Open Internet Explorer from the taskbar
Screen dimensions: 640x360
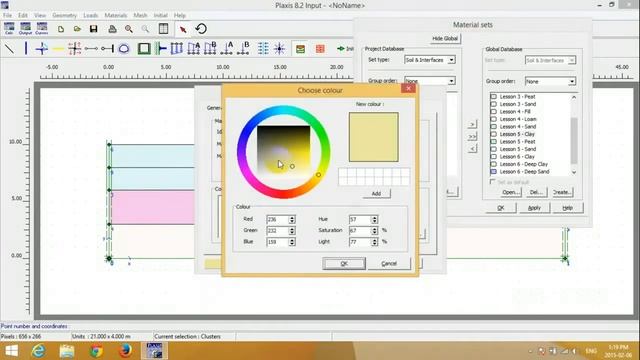[38, 351]
